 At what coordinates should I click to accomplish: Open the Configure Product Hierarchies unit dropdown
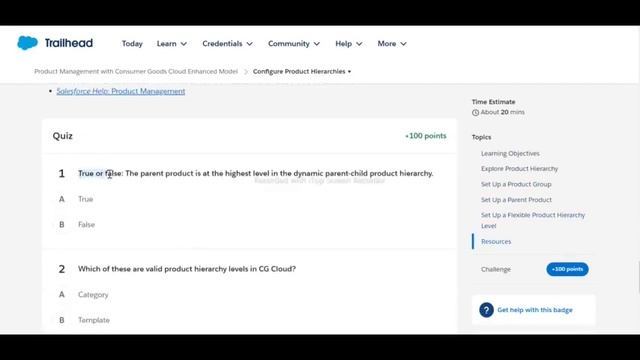point(302,71)
